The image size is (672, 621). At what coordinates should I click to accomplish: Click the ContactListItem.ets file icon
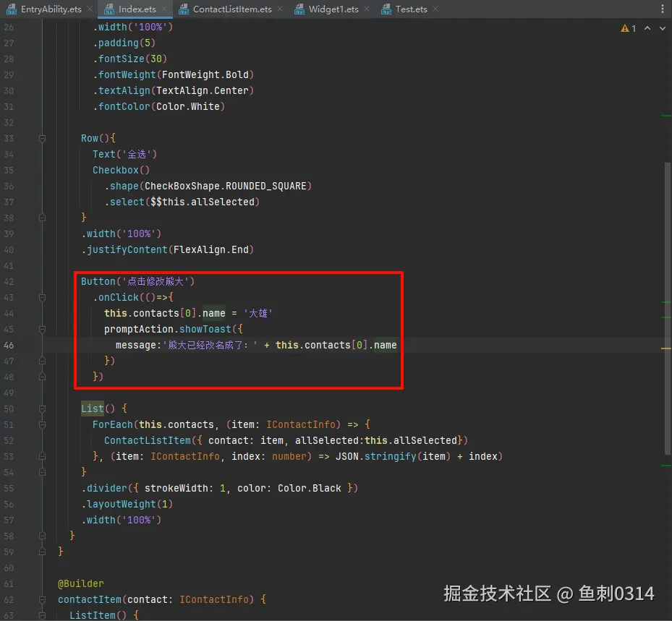click(184, 9)
